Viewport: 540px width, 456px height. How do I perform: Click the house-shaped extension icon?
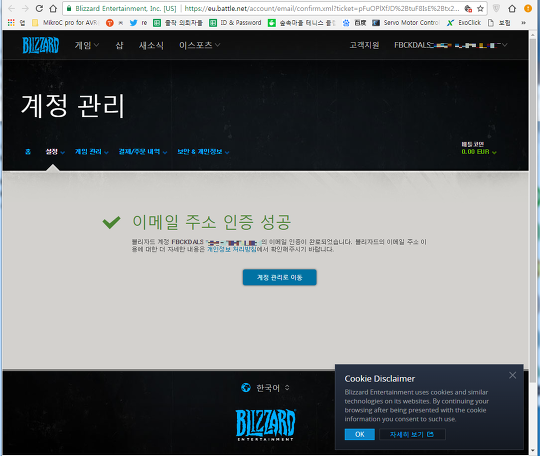512,8
